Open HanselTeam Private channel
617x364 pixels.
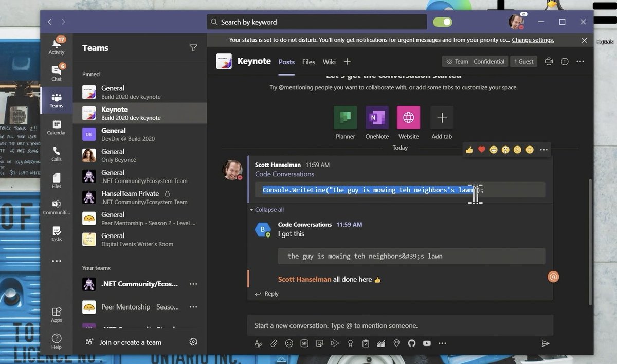pos(140,197)
